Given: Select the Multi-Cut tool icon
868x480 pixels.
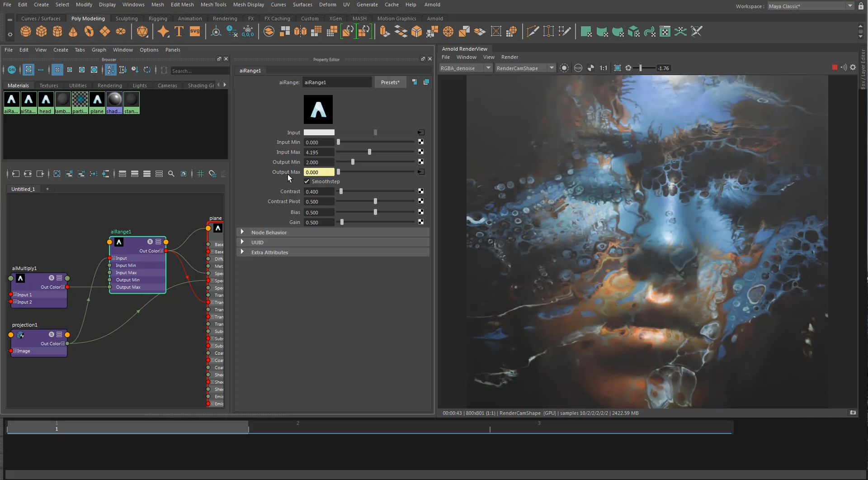Looking at the screenshot, I should coord(533,31).
